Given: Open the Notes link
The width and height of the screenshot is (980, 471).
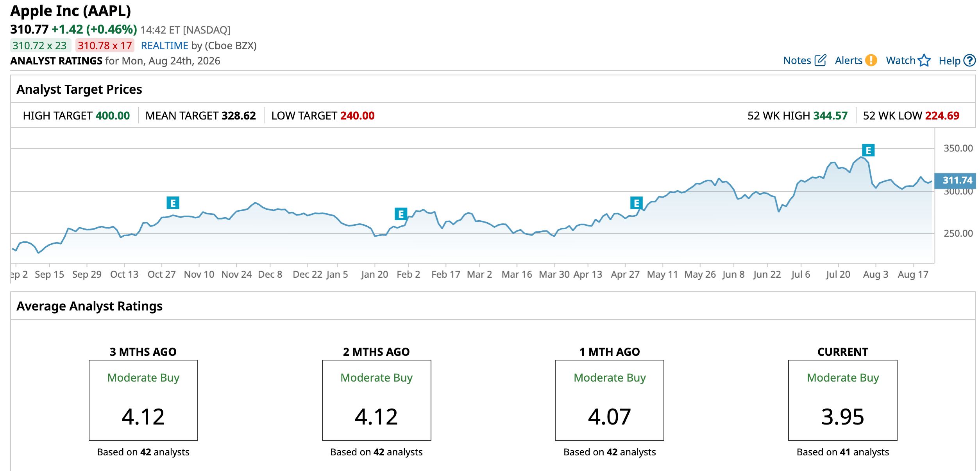Looking at the screenshot, I should pos(797,61).
